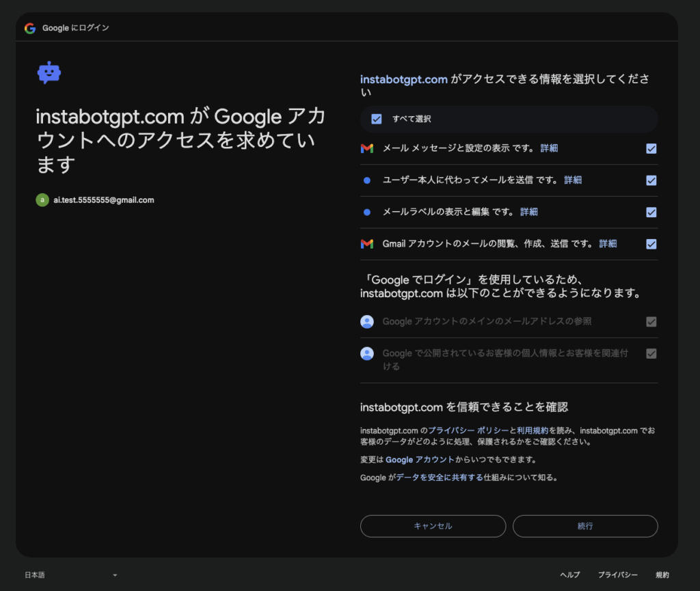The width and height of the screenshot is (700, 591).
Task: Click the instabotgpt.com link in permissions heading
Action: tap(403, 79)
